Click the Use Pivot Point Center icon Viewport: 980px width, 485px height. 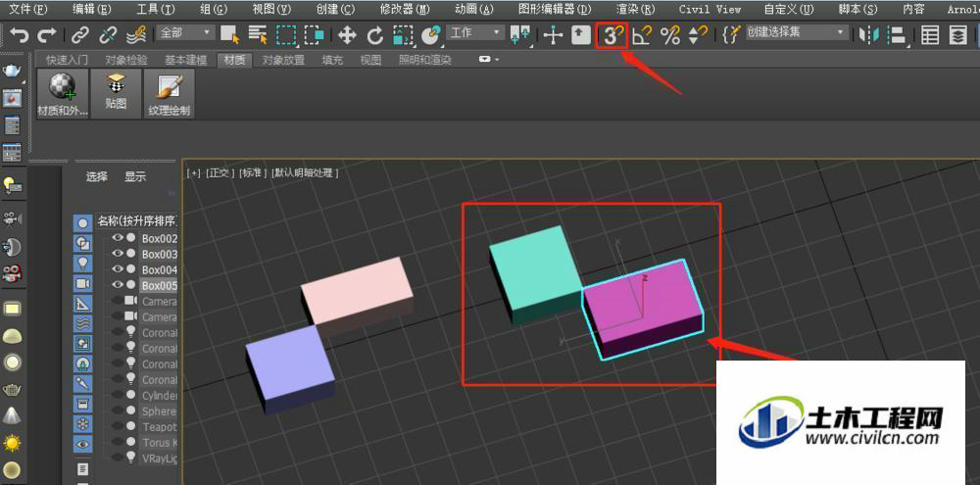(x=519, y=35)
